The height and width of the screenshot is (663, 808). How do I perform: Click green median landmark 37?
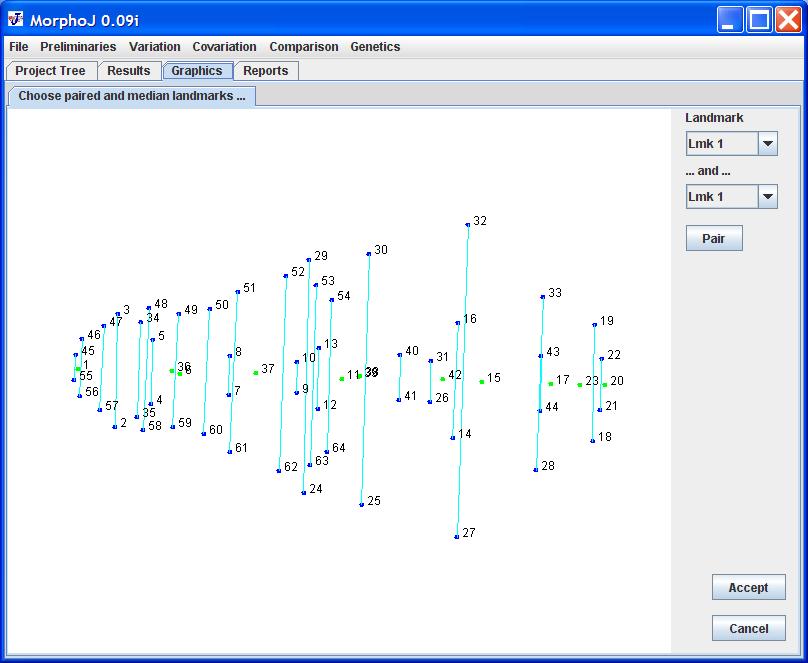point(256,373)
